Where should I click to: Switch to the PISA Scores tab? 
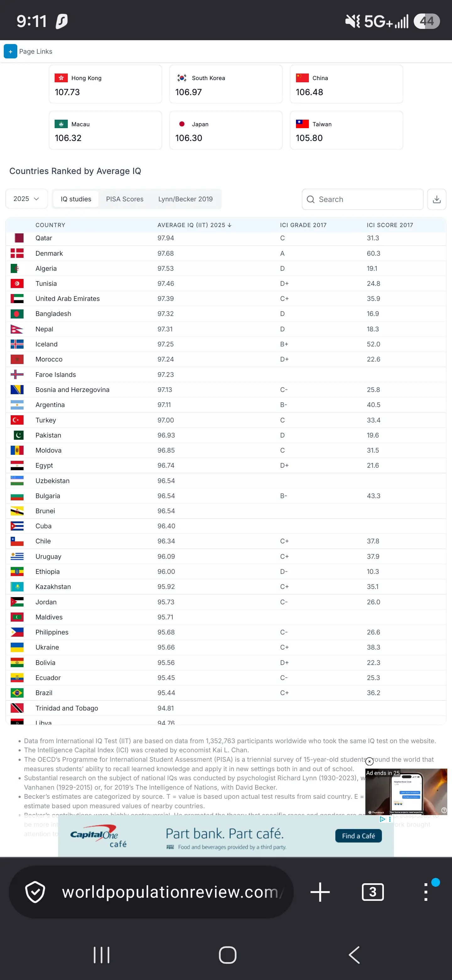125,199
